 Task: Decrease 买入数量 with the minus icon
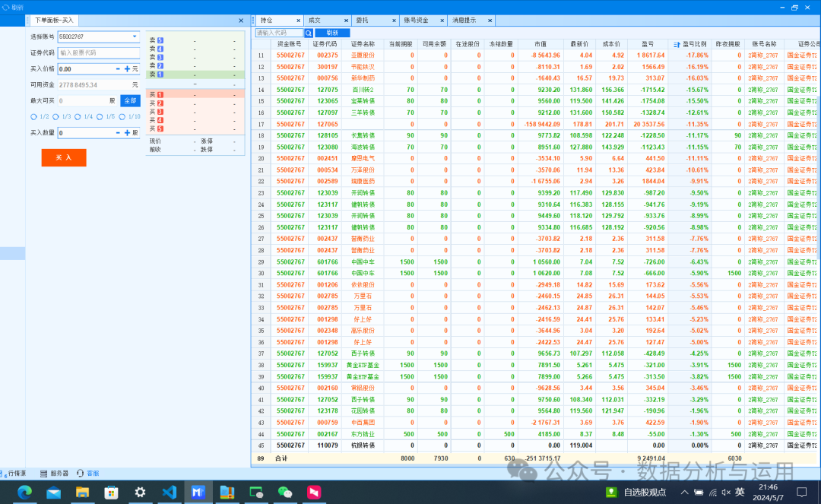point(118,133)
